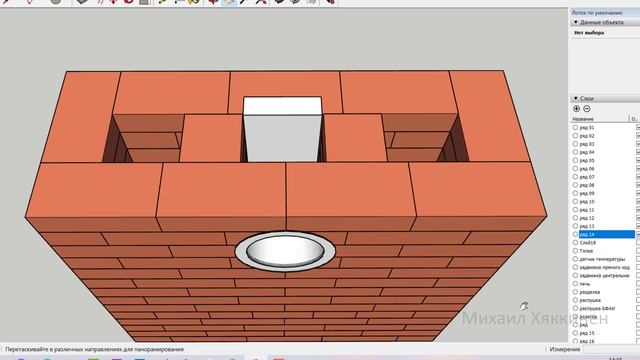Screen dimensions: 640x360
Task: Pick the Tape Measure tool
Action: (x=162, y=2)
